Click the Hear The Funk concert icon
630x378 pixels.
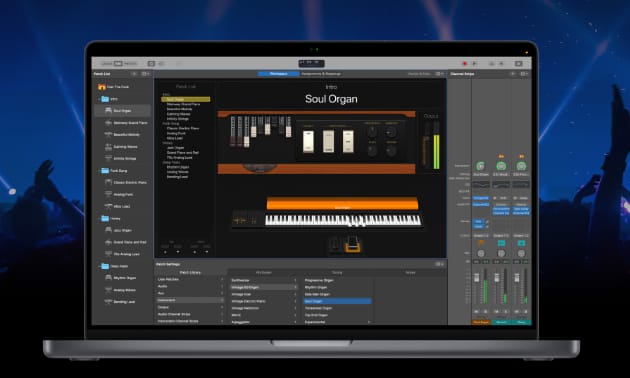click(x=102, y=86)
